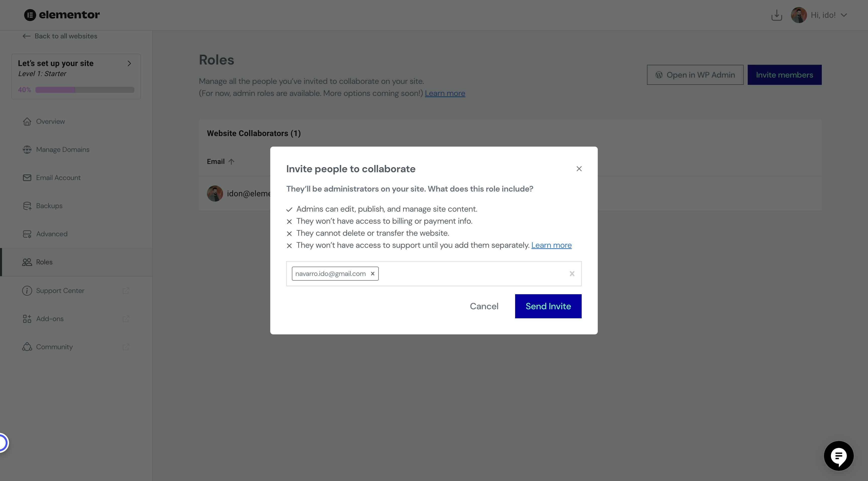Click the navarro.ido@gmail.com chip text
This screenshot has width=868, height=481.
[x=330, y=273]
